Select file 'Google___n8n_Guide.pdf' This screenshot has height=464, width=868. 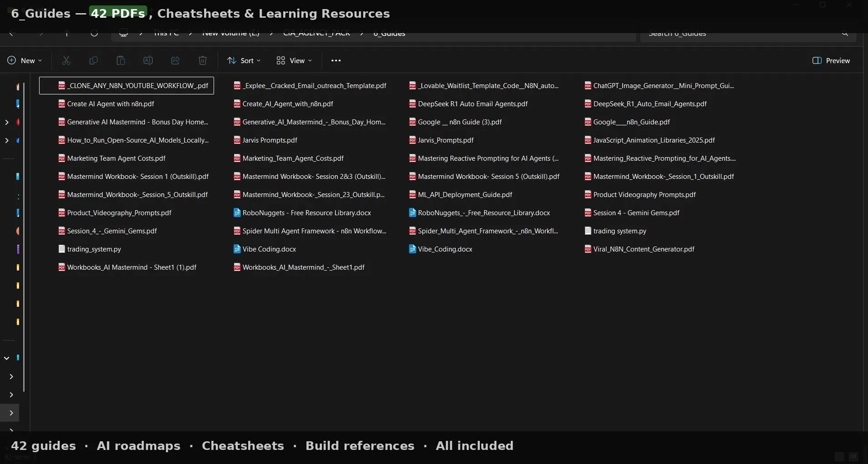[x=627, y=122]
